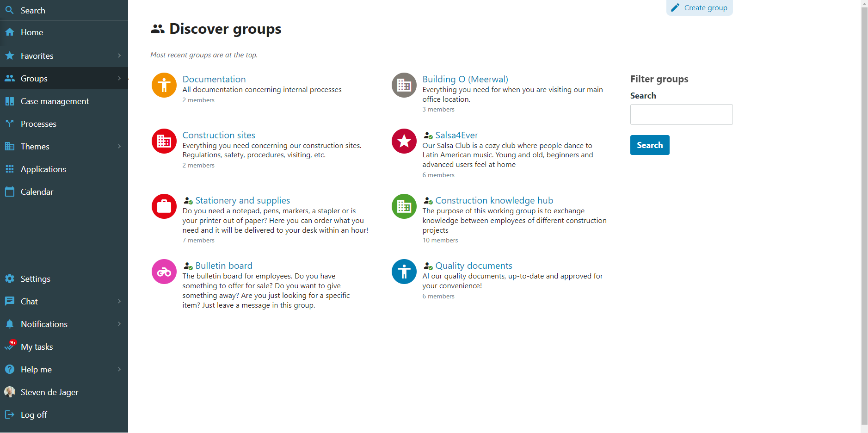
Task: Expand the Chat submenu arrow
Action: [x=119, y=302]
